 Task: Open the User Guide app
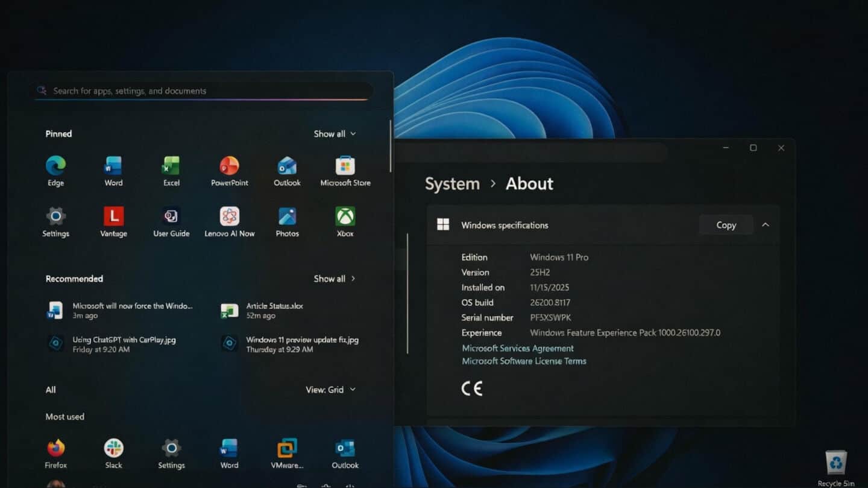tap(171, 222)
